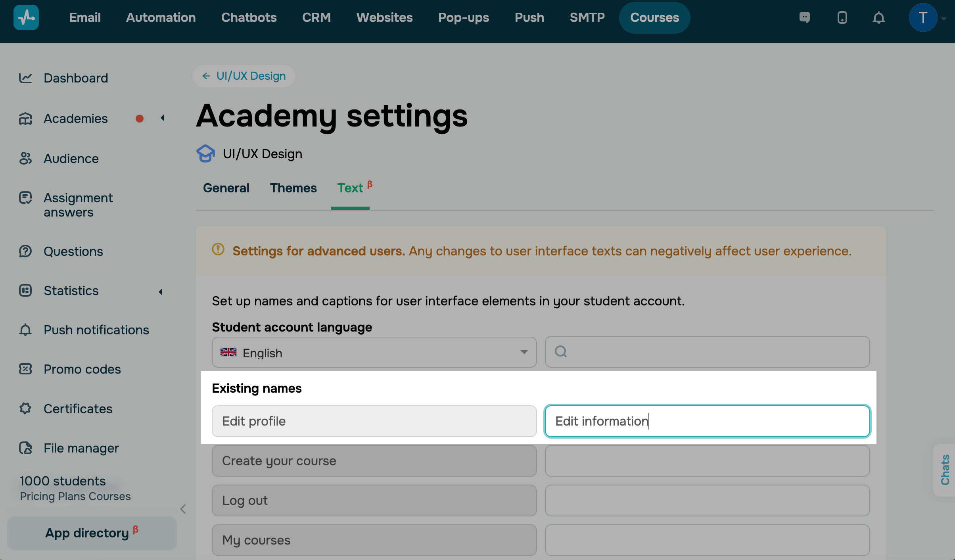
Task: Click the SendPulse logo icon
Action: (x=26, y=17)
